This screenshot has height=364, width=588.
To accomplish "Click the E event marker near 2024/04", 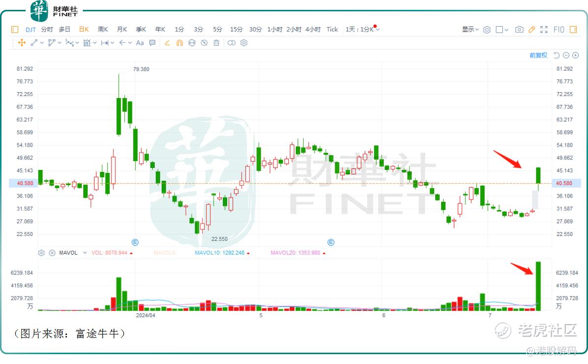I will click(x=136, y=242).
